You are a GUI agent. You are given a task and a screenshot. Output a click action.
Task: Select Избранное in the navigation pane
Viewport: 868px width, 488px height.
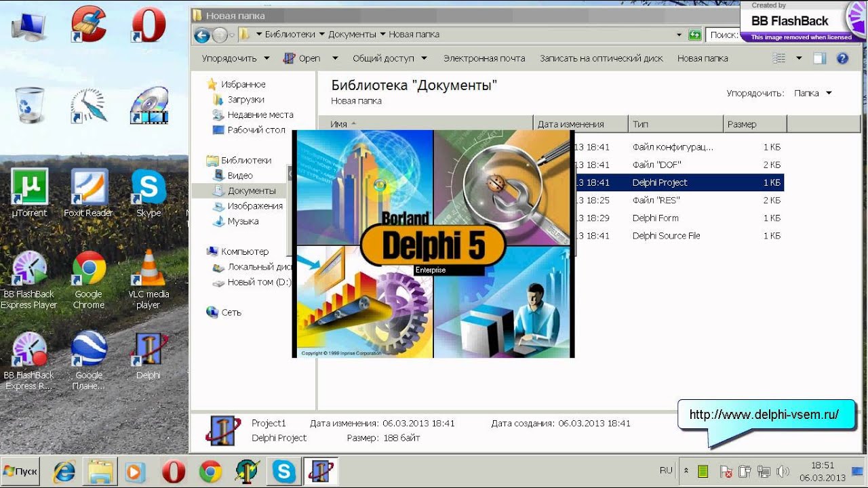tap(235, 84)
